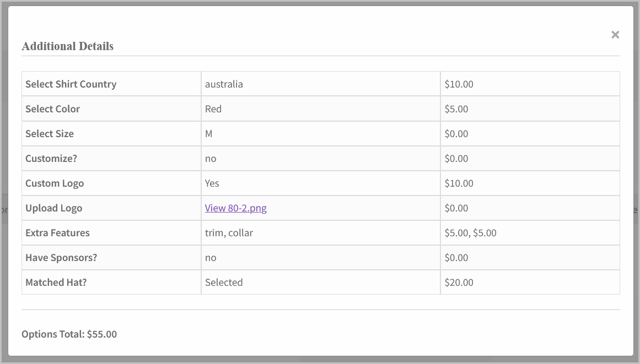The image size is (640, 364).
Task: Select the Custom Logo Yes value
Action: coord(212,183)
